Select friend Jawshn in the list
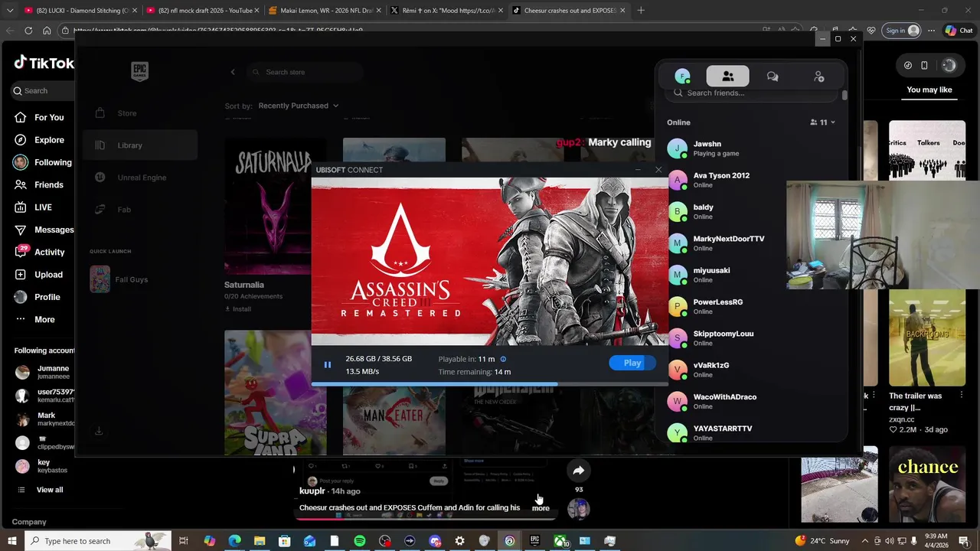Screen dimensions: 980x551 (750, 148)
